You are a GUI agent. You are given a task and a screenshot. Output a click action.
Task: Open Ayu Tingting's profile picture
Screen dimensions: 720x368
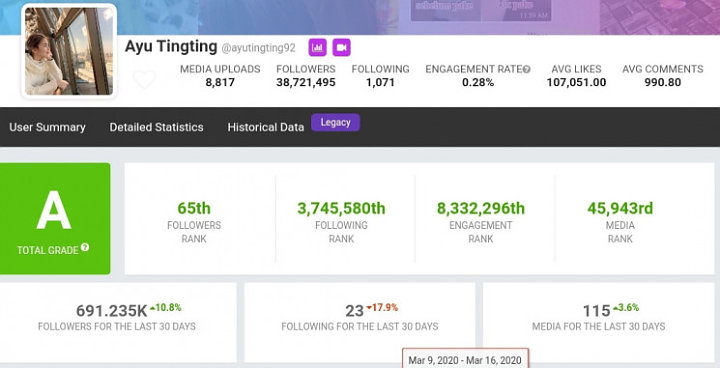pos(69,51)
